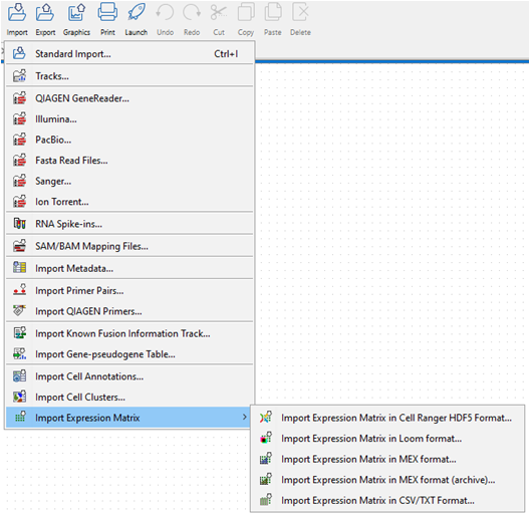Click the Import Metadata table icon
This screenshot has width=529, height=516.
[x=19, y=268]
